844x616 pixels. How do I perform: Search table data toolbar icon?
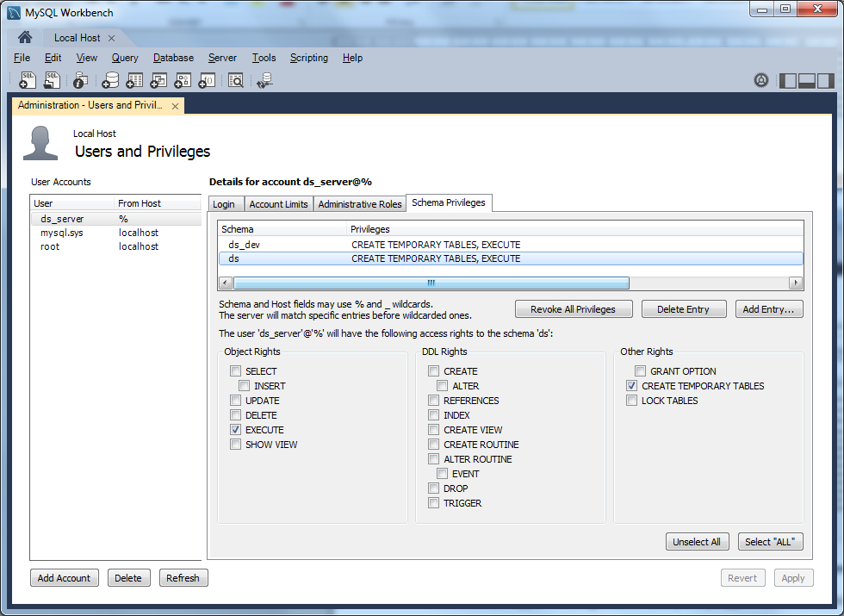tap(236, 80)
